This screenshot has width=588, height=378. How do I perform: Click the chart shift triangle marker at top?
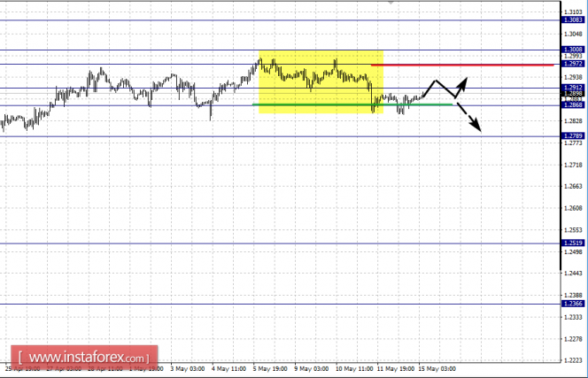point(391,2)
